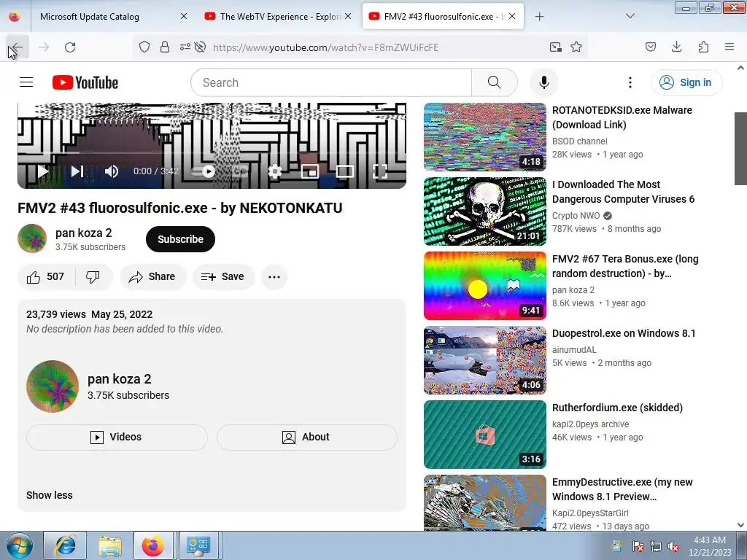747x560 pixels.
Task: Reload the current page
Action: pos(70,47)
